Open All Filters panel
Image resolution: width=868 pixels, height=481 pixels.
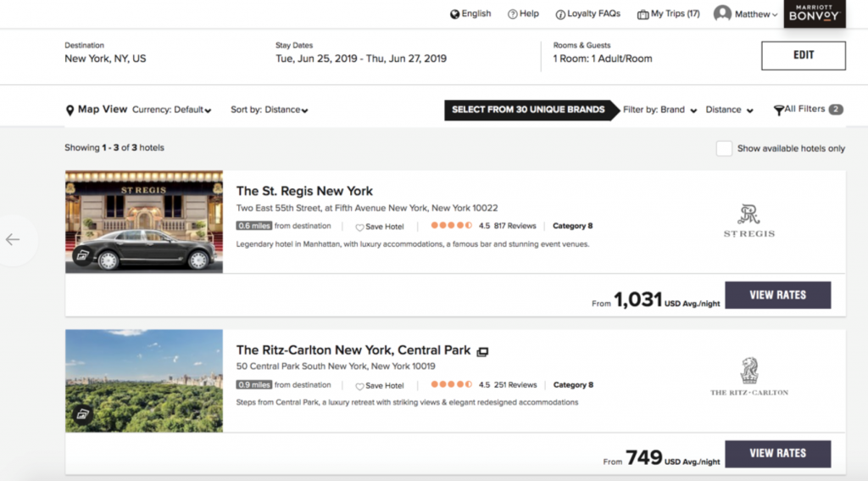pos(804,109)
